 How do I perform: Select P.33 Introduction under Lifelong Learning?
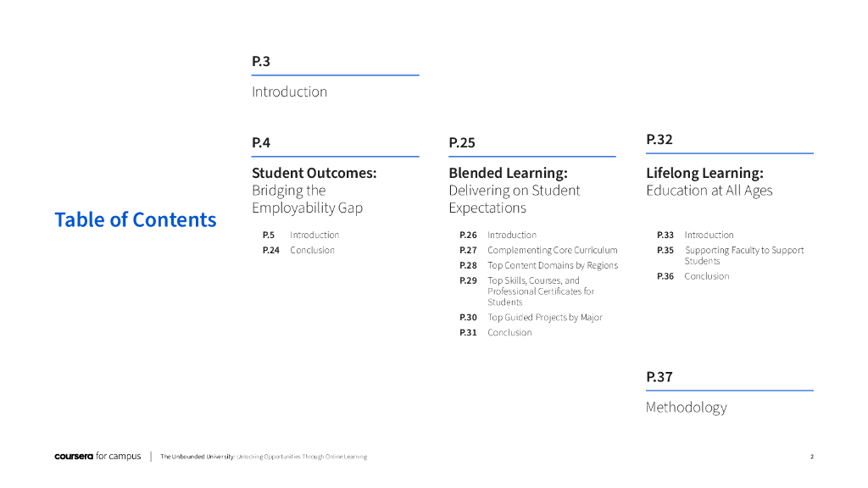click(x=709, y=235)
